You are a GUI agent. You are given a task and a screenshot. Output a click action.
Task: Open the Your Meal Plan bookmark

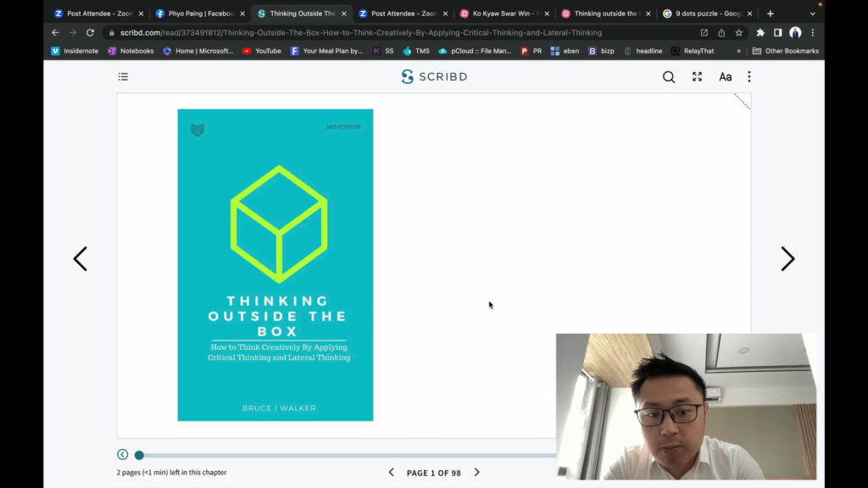click(326, 51)
